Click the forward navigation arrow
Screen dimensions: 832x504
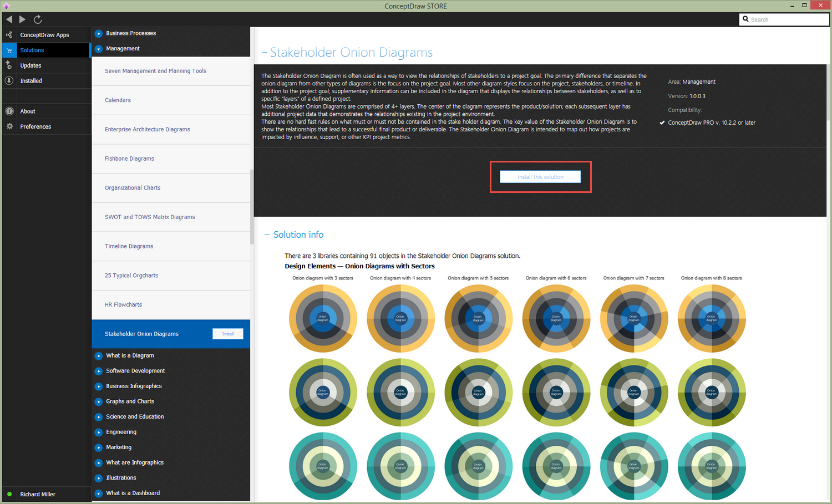pos(22,19)
